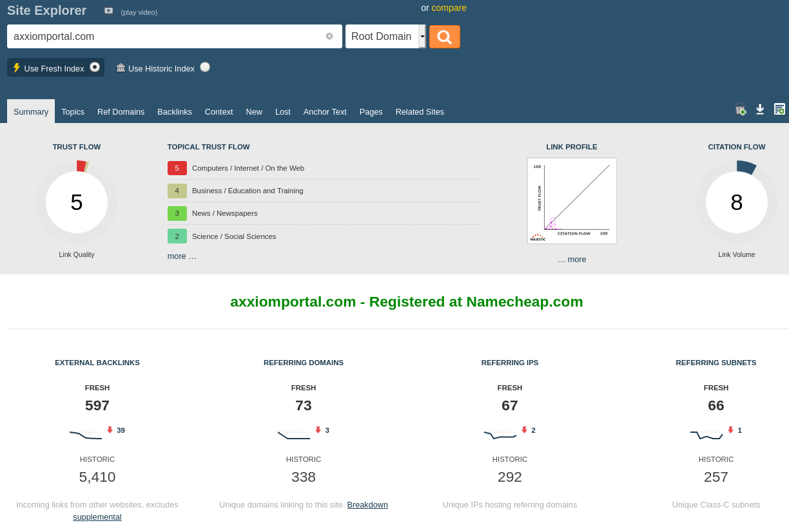789x532 pixels.
Task: Click 'Business / Education and Training' topic
Action: point(248,191)
